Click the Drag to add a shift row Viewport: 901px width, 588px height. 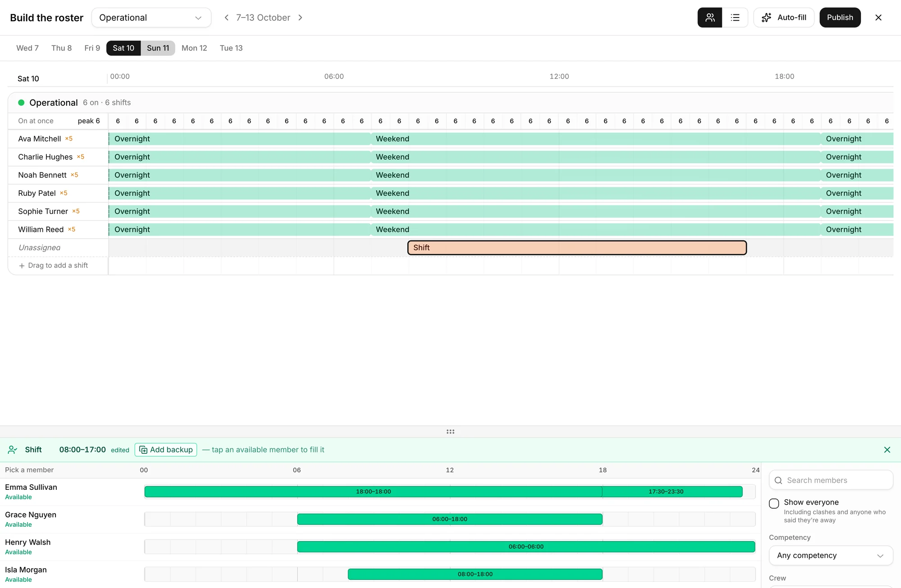point(58,266)
